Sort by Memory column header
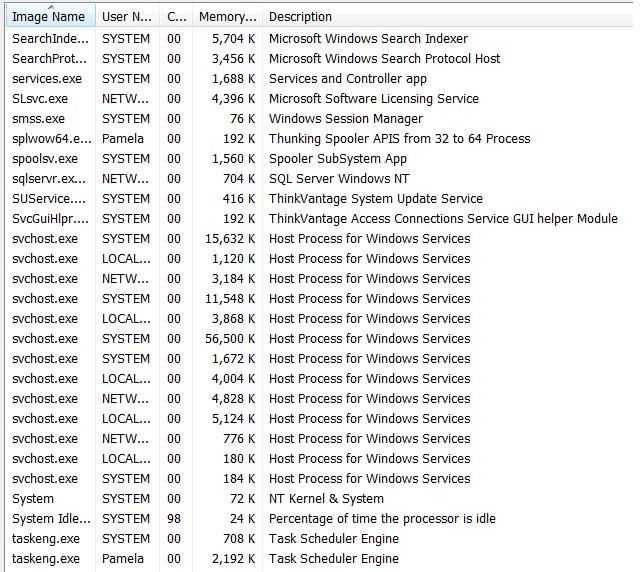Viewport: 640px width, 572px height. (x=226, y=17)
